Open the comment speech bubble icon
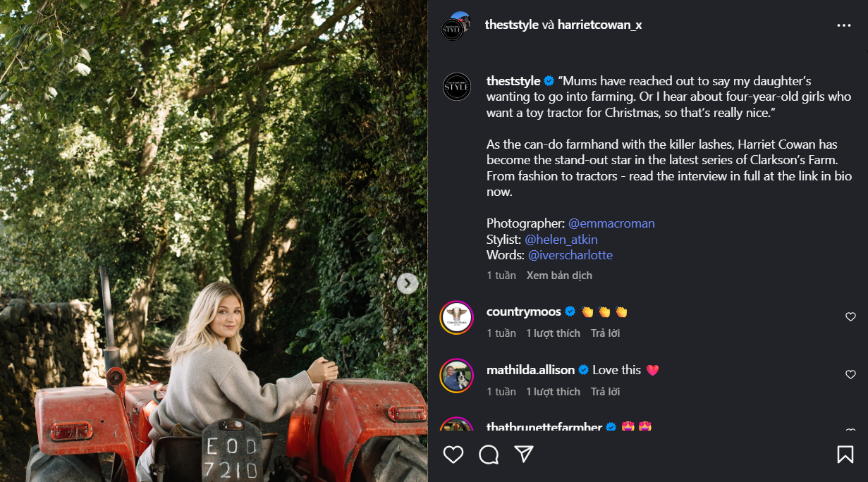Image resolution: width=868 pixels, height=482 pixels. [x=489, y=455]
